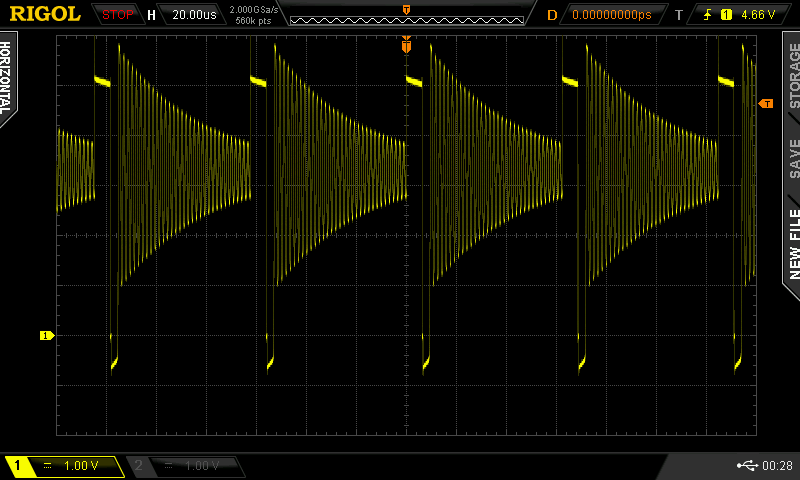This screenshot has width=800, height=480.
Task: Click the USB connection icon
Action: click(x=747, y=465)
